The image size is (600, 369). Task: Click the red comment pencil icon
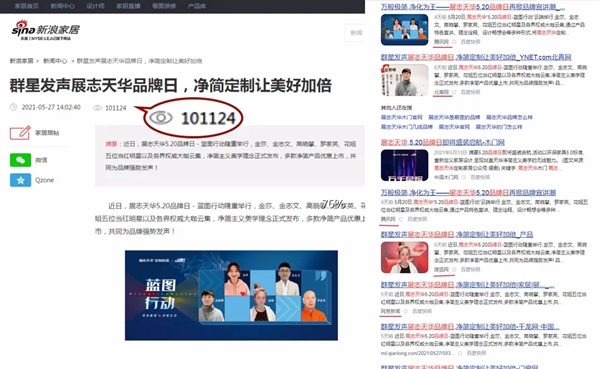20,133
